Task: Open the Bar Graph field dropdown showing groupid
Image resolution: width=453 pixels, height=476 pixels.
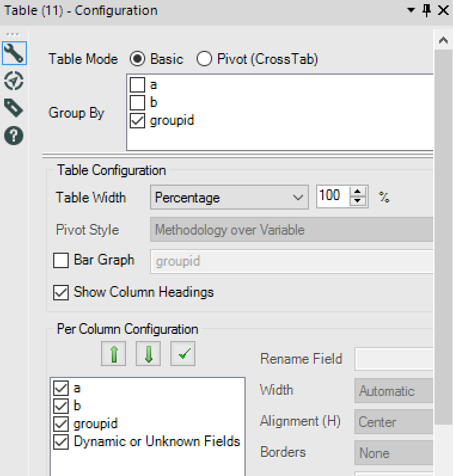Action: click(x=292, y=262)
